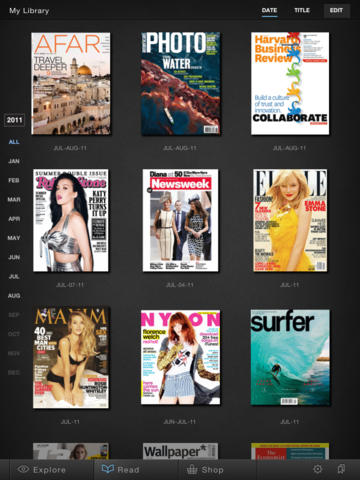Open the 2011 year selector
The width and height of the screenshot is (360, 480).
14,120
